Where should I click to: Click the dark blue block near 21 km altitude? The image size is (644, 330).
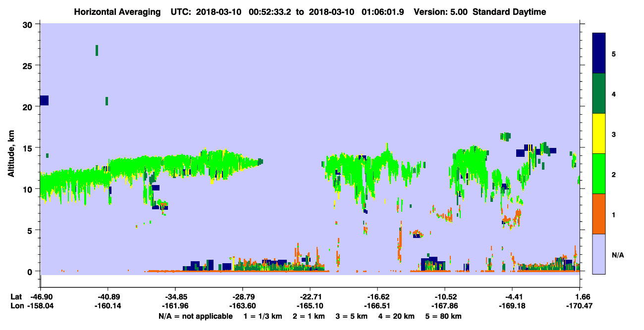click(x=44, y=100)
